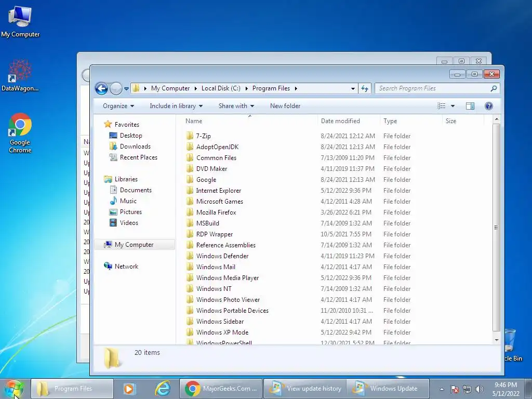Screen dimensions: 532x399
Task: Select the RDP Wrapper folder name
Action: (x=215, y=234)
